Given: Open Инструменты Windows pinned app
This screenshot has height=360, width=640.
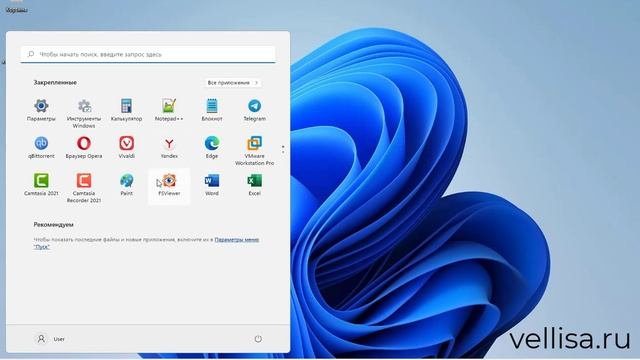Looking at the screenshot, I should click(84, 113).
